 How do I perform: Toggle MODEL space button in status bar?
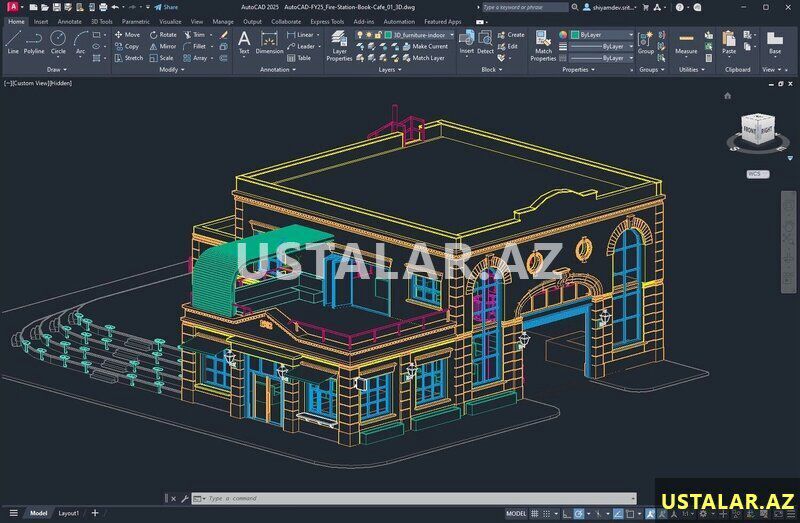516,514
